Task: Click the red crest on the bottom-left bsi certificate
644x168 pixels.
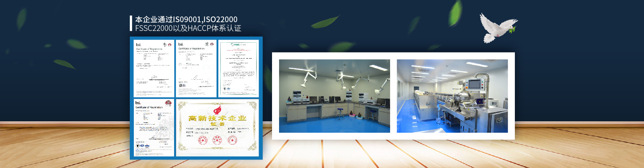Action: (x=168, y=103)
